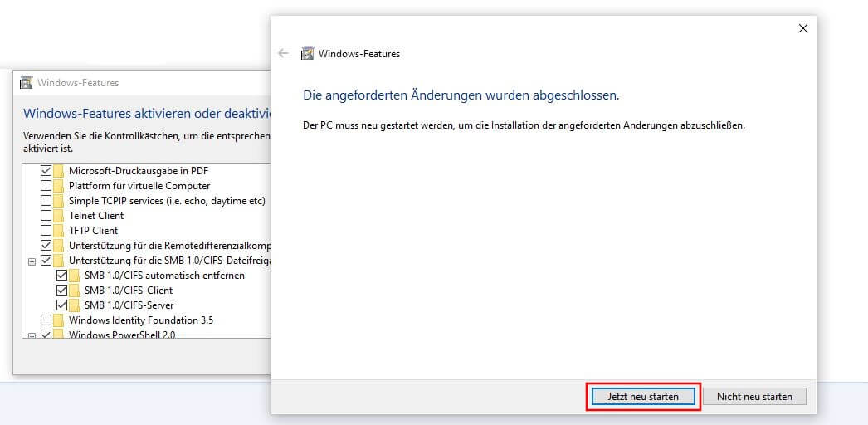Click heading Die angeforderten Änderungen wurden abgeschlossen
Image resolution: width=868 pixels, height=425 pixels.
click(x=461, y=95)
